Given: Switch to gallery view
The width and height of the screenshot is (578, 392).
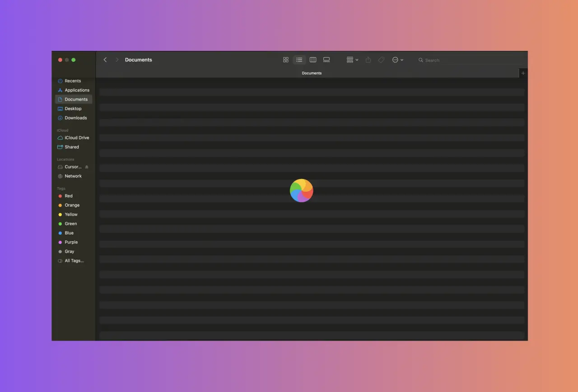Looking at the screenshot, I should [326, 60].
